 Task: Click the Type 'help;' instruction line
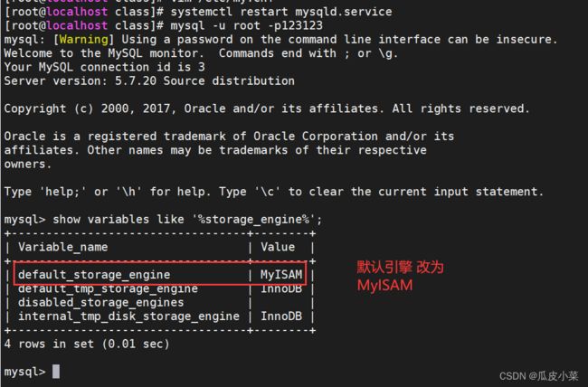tap(274, 192)
